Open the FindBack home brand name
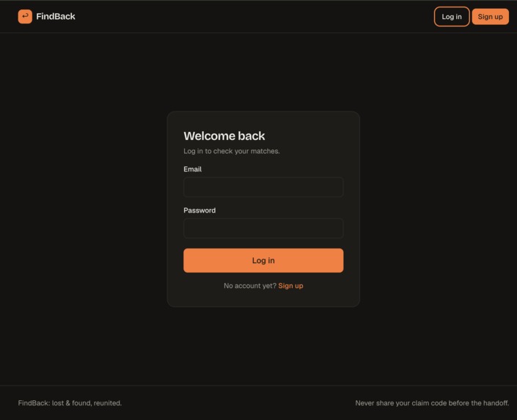 coord(56,16)
